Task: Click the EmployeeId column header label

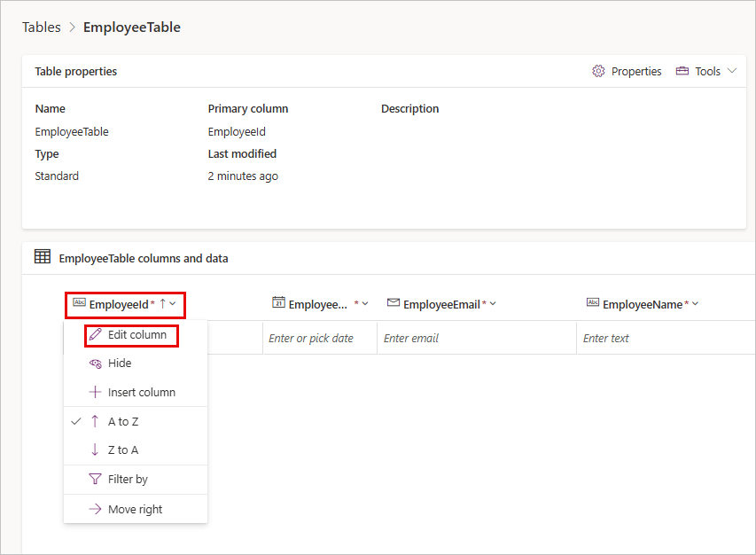Action: click(x=119, y=305)
